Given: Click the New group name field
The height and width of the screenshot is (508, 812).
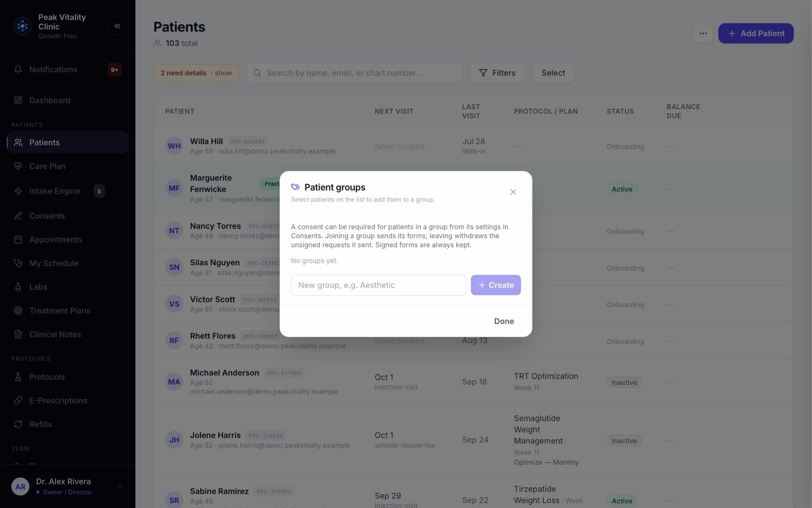Looking at the screenshot, I should [379, 285].
